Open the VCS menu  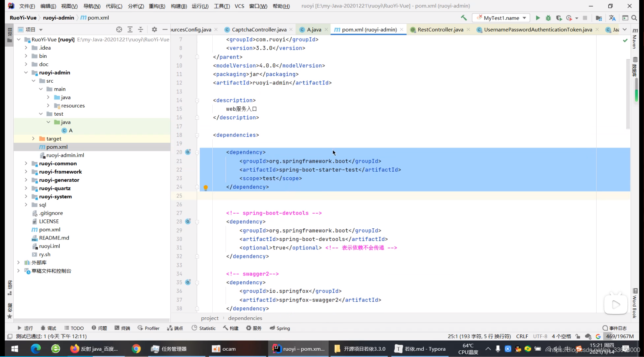tap(239, 6)
